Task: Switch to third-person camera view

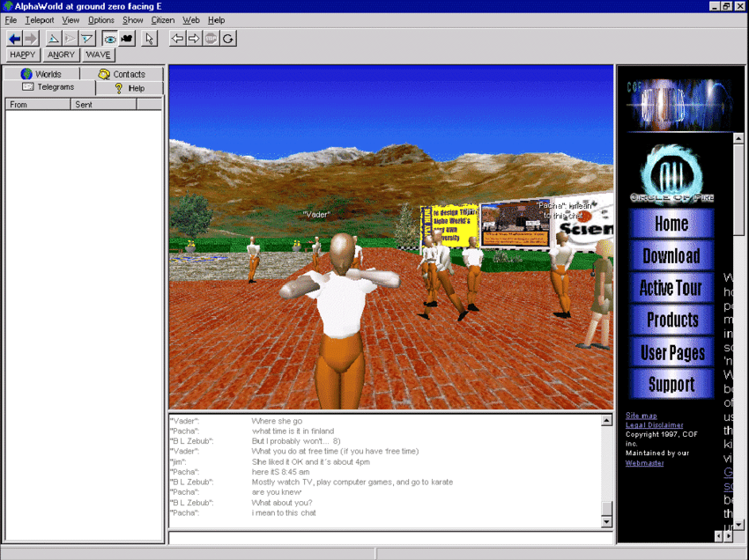Action: [127, 39]
